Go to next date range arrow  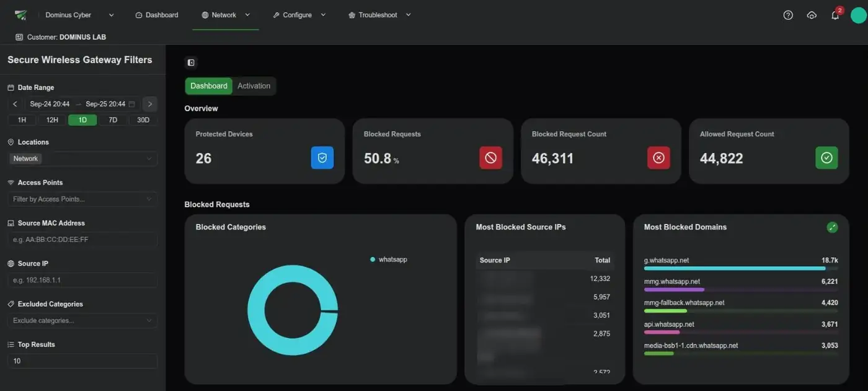point(149,104)
